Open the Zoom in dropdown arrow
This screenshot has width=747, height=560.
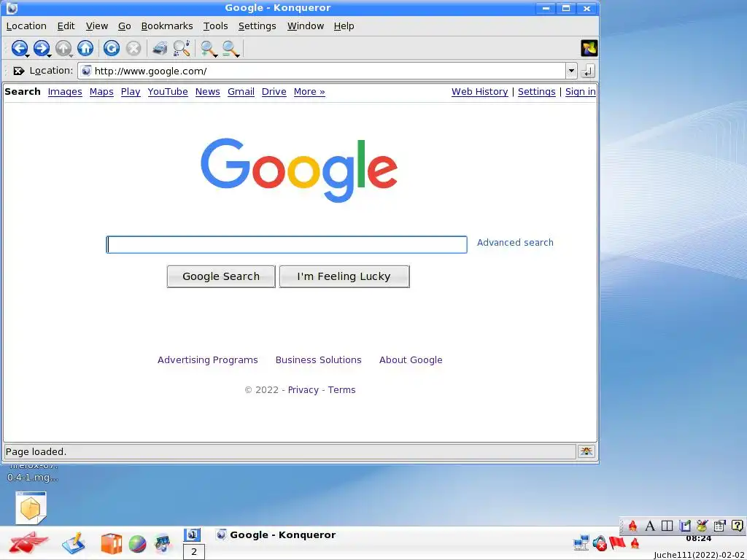click(216, 55)
